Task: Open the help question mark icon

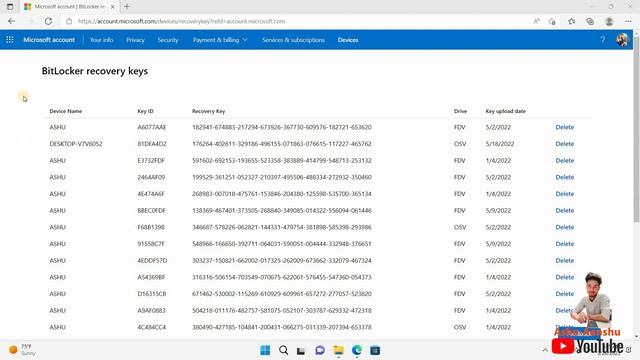Action: pos(602,40)
